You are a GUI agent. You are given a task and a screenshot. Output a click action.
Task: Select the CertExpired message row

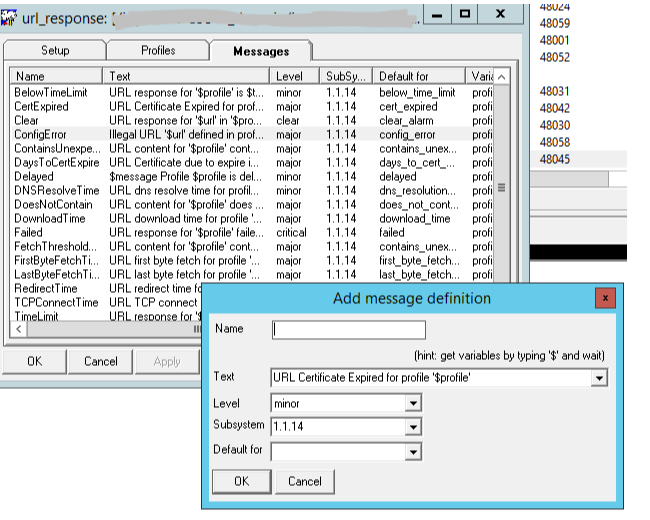(x=41, y=106)
